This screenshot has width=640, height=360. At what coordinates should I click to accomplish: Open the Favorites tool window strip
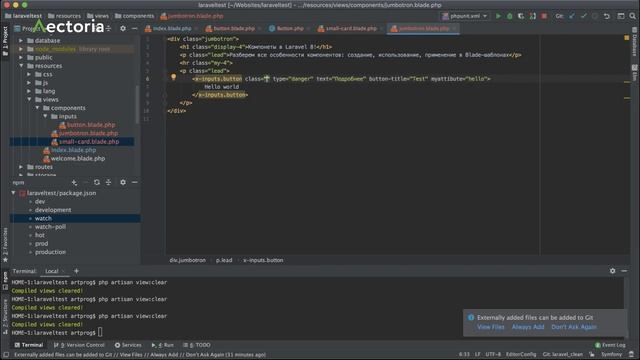(x=5, y=245)
